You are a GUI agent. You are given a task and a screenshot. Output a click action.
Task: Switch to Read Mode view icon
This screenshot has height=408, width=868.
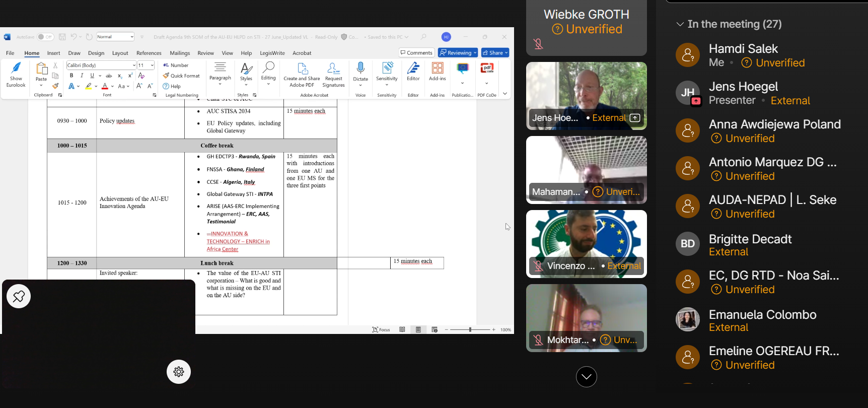point(402,329)
